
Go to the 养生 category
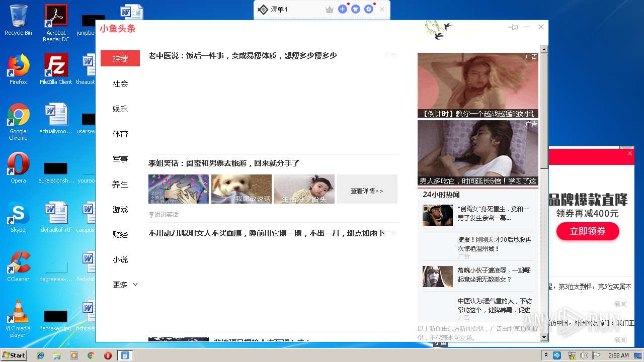[x=120, y=184]
